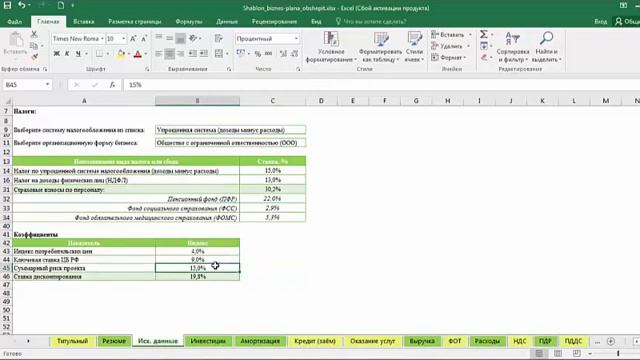
Task: Toggle center horizontal alignment
Action: click(x=169, y=53)
